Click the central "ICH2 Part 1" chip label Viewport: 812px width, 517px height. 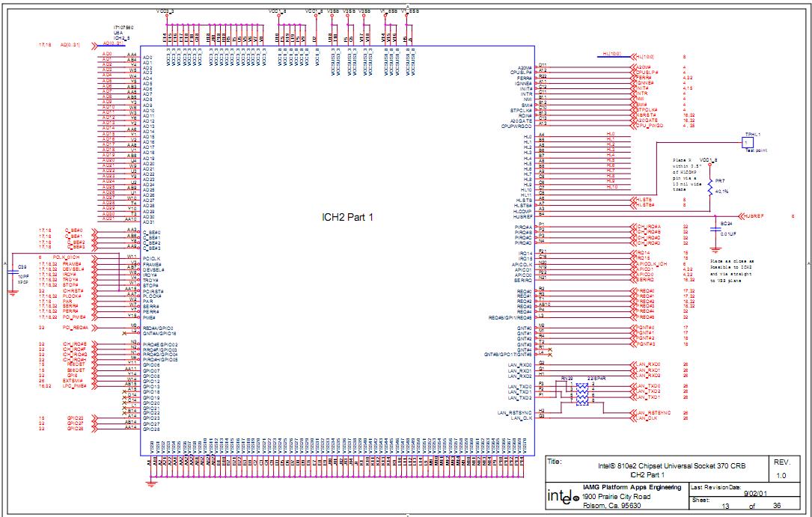click(x=347, y=218)
